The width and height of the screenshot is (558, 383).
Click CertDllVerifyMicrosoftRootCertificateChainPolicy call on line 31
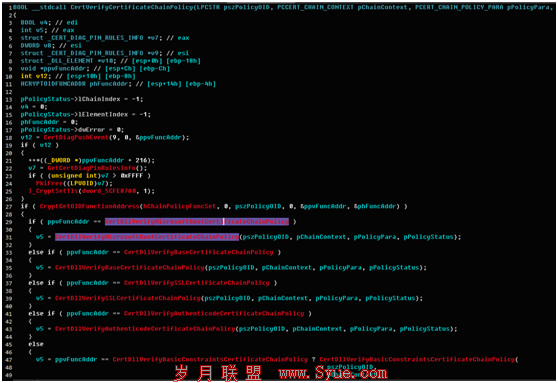(x=147, y=237)
